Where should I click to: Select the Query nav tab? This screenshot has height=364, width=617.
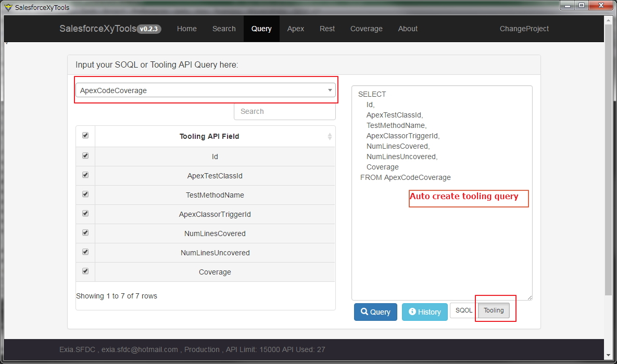tap(261, 29)
